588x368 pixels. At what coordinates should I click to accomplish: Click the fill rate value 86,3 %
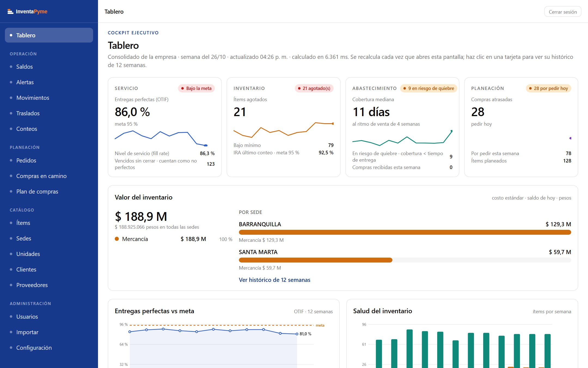(x=207, y=153)
